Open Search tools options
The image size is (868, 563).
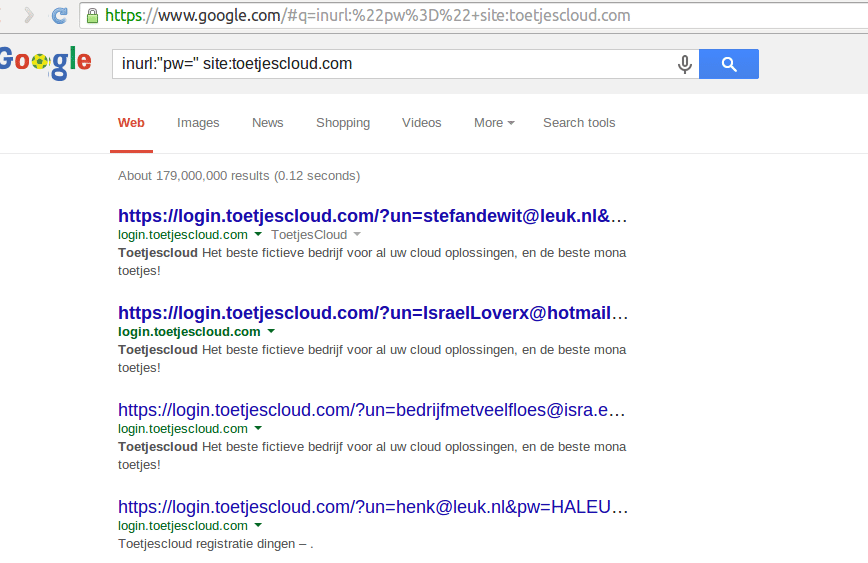tap(579, 123)
